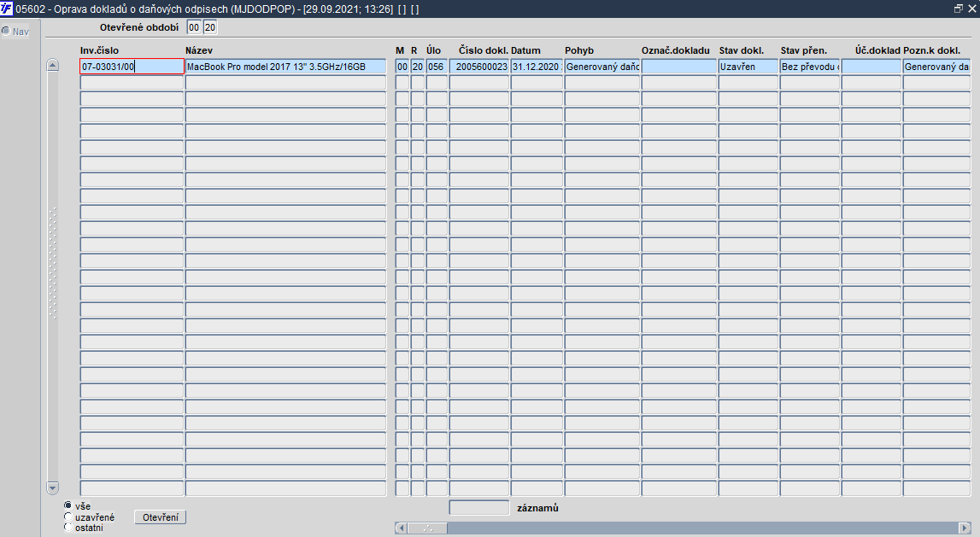This screenshot has width=980, height=537.
Task: Click the Datum column header
Action: [525, 50]
